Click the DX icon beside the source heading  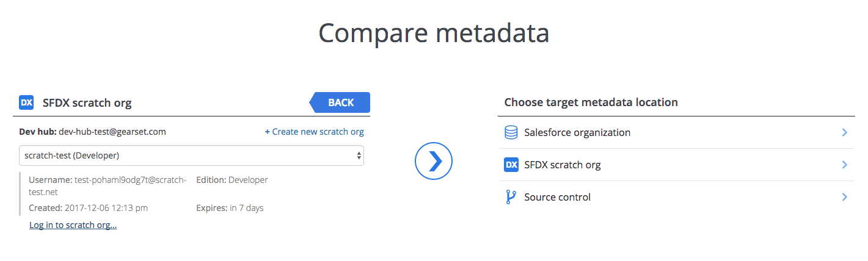[x=26, y=102]
